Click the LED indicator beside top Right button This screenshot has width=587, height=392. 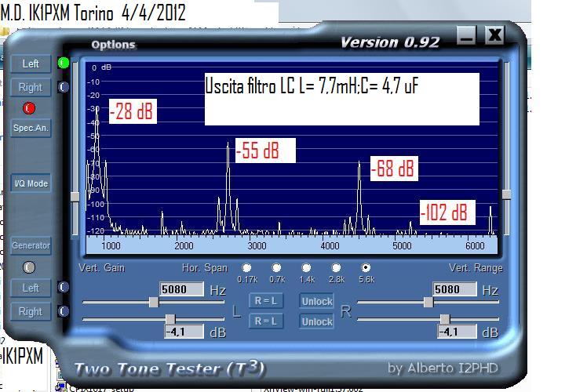pyautogui.click(x=64, y=87)
